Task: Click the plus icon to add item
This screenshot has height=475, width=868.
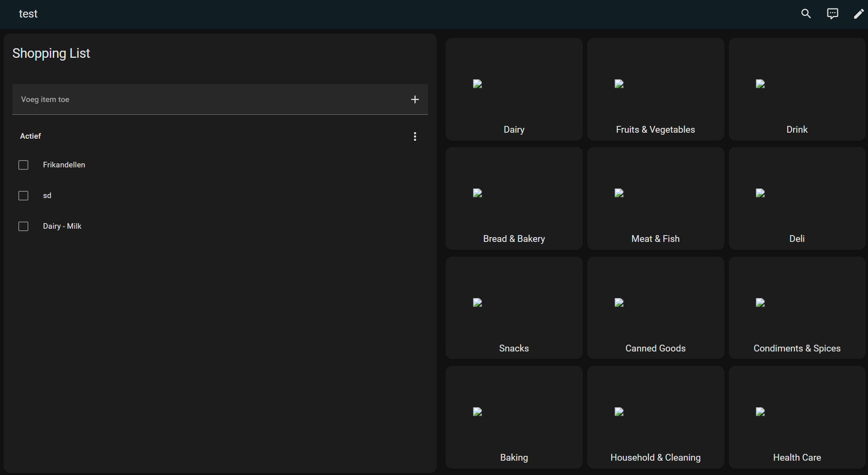Action: (415, 100)
